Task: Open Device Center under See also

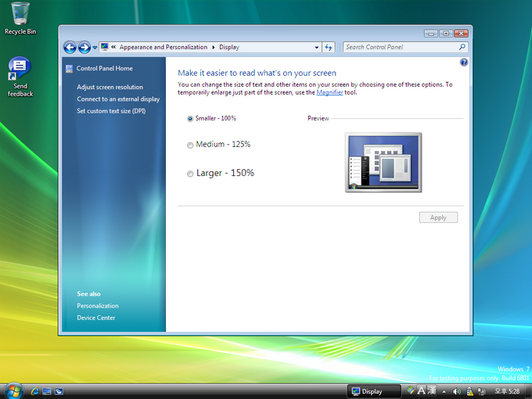Action: click(x=96, y=318)
